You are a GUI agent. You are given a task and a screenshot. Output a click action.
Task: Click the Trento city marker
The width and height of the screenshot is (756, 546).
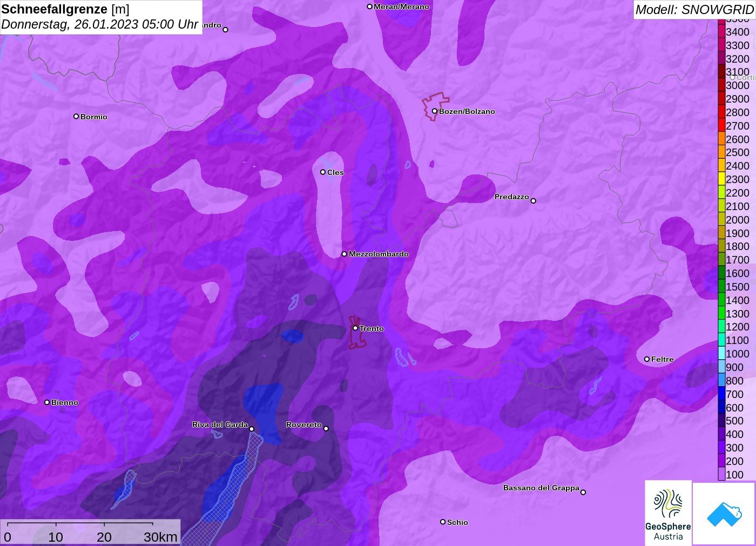(355, 328)
